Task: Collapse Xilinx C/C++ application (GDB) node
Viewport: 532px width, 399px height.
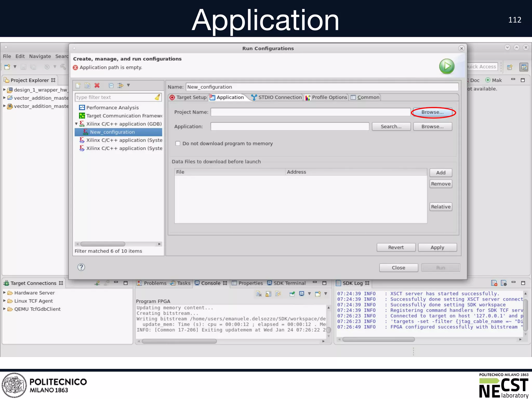Action: click(x=76, y=124)
